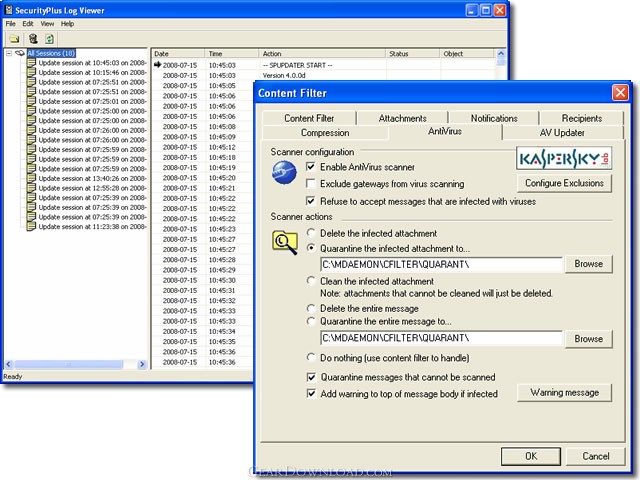The height and width of the screenshot is (480, 640).
Task: Switch to the Content Filter tab
Action: [309, 118]
